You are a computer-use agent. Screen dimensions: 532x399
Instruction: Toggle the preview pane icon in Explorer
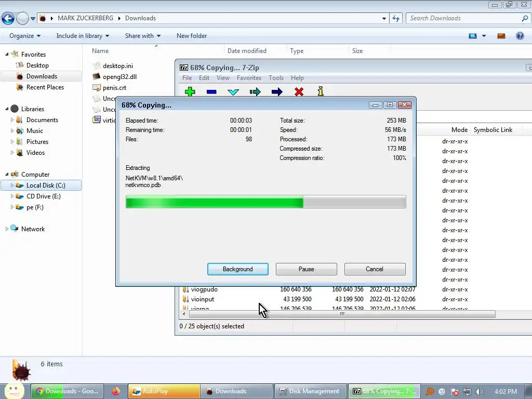pyautogui.click(x=501, y=36)
